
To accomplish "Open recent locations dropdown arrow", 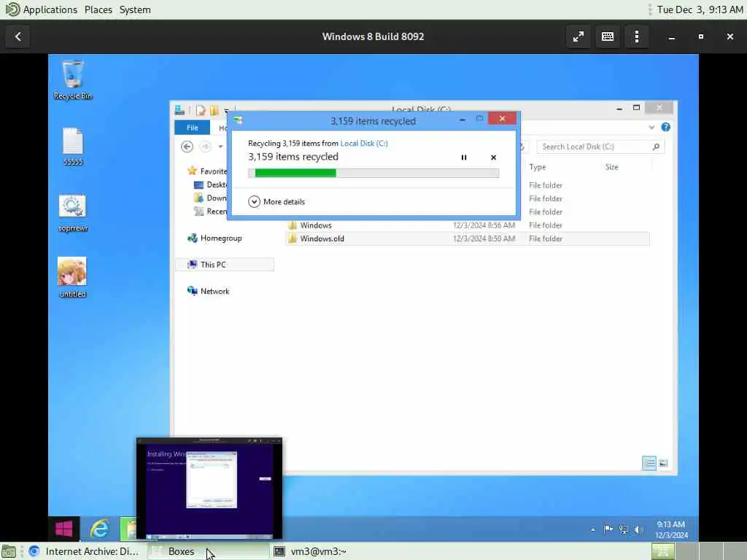I will point(220,147).
